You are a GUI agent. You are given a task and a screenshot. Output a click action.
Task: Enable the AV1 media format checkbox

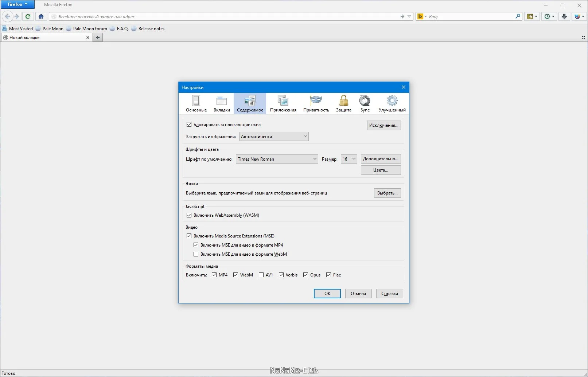(x=261, y=275)
